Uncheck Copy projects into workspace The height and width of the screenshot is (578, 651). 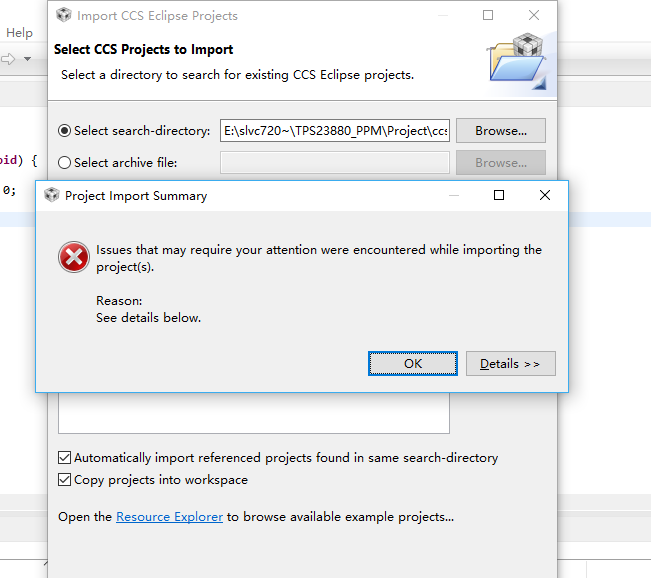64,480
